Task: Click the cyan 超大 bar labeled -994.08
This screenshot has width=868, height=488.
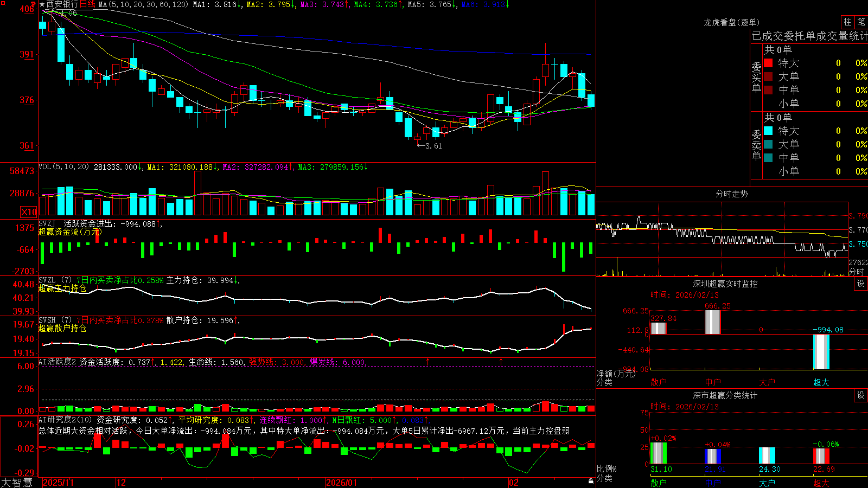Action: point(821,352)
